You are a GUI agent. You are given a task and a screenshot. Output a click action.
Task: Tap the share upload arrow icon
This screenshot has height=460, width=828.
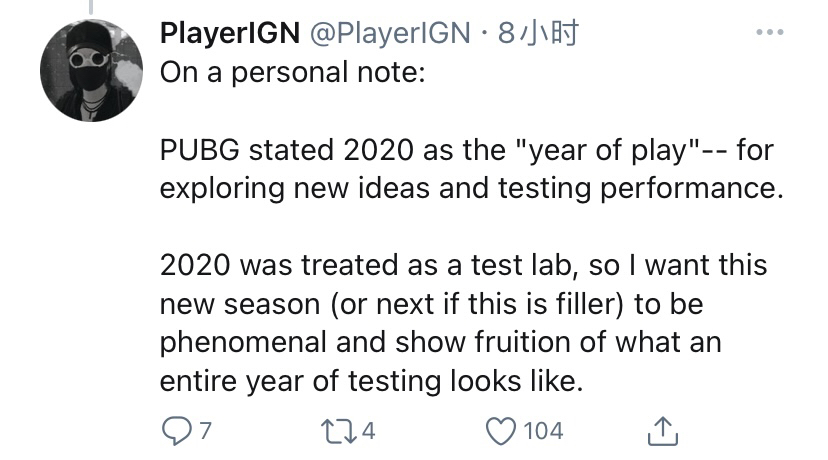(x=662, y=431)
